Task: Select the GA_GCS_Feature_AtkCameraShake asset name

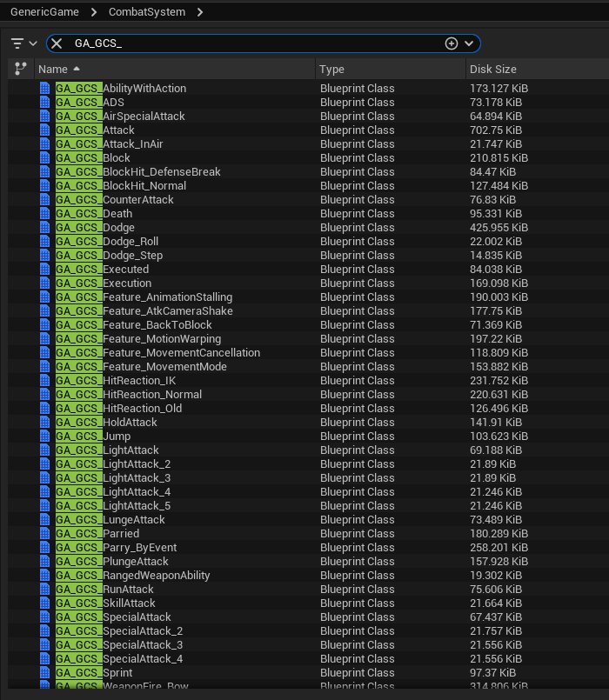Action: 144,310
